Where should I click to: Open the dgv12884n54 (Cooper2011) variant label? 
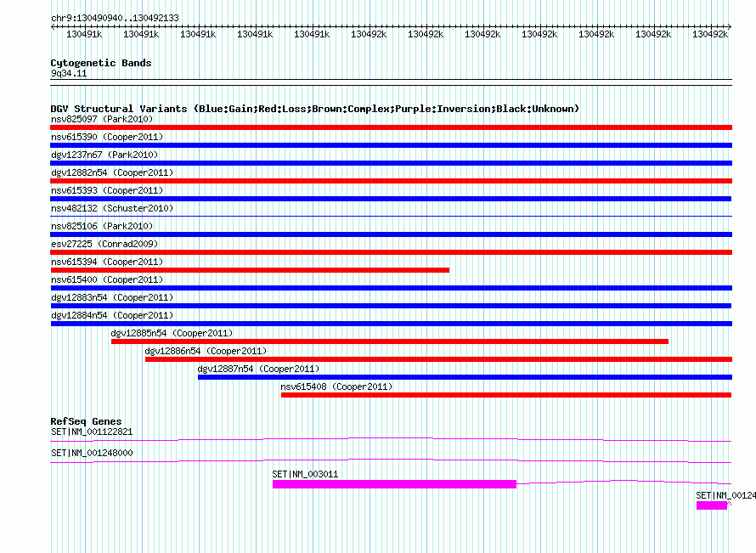click(112, 315)
